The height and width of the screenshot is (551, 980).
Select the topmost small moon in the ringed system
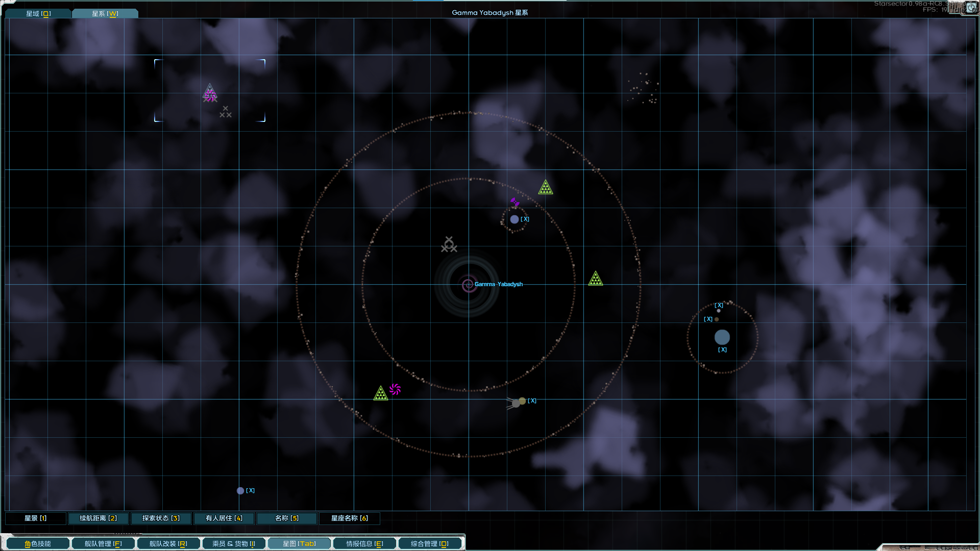tap(719, 311)
